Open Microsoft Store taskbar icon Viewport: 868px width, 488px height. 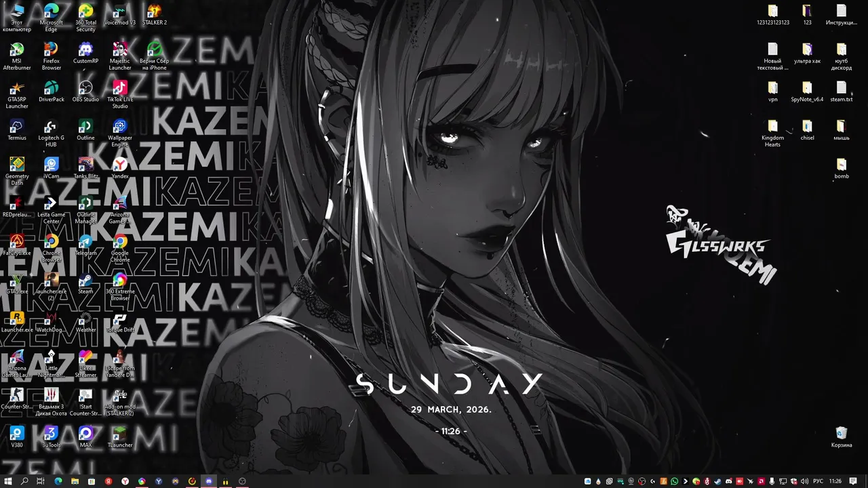coord(92,481)
